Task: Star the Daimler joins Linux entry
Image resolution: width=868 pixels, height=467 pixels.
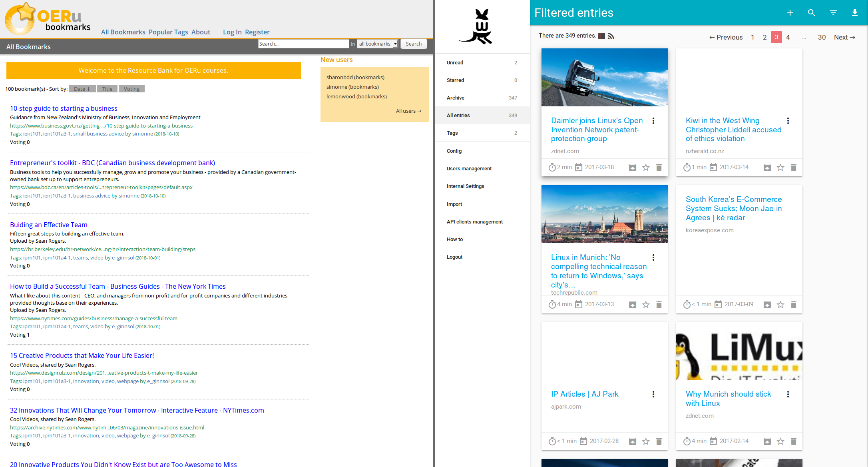Action: click(646, 168)
